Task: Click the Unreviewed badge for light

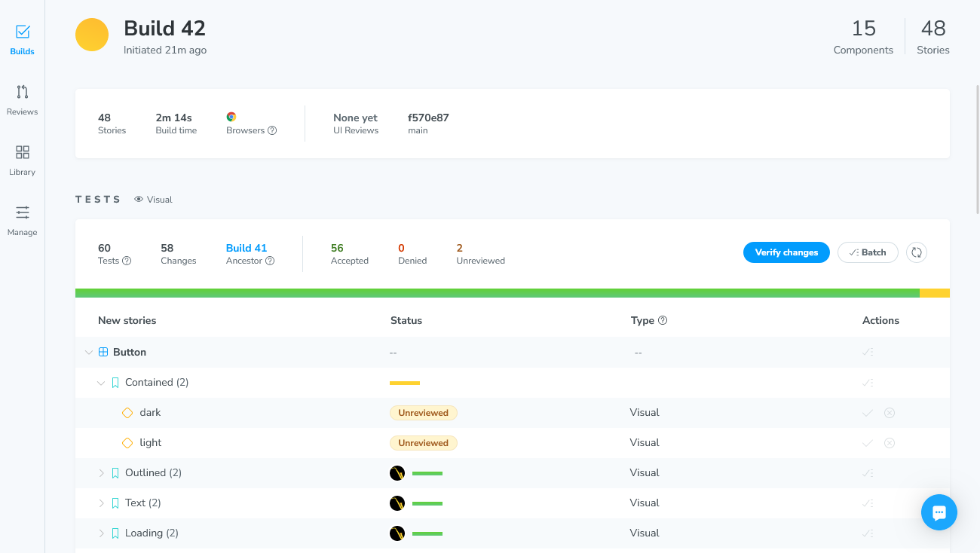Action: [423, 443]
